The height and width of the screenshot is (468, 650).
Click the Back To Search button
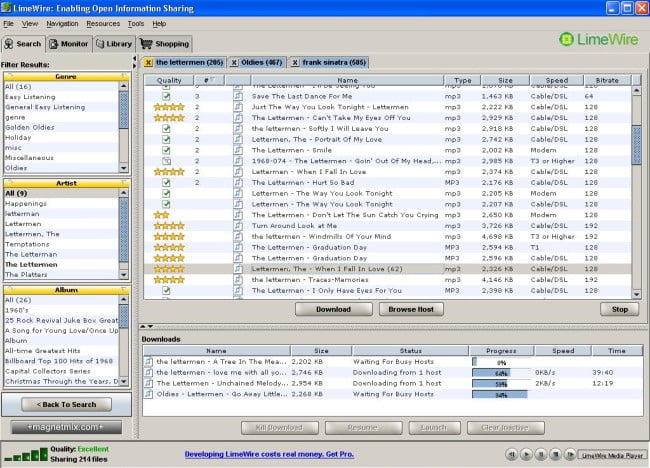66,404
